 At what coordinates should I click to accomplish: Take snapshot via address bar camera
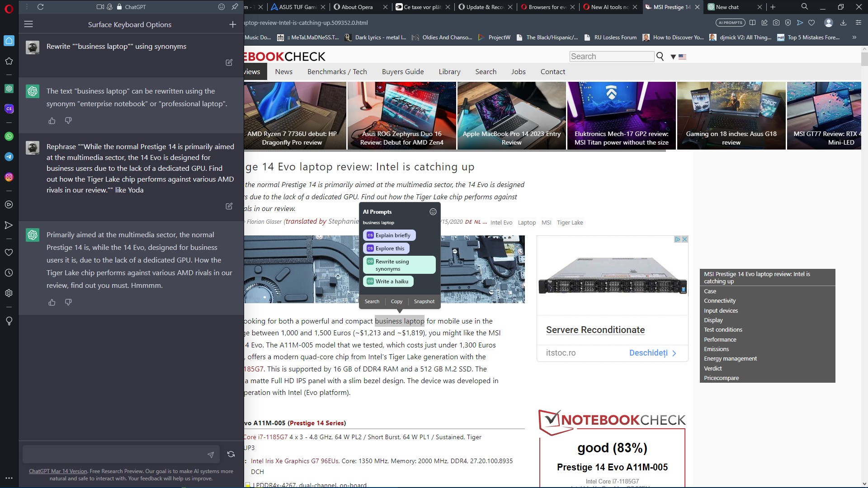click(776, 23)
